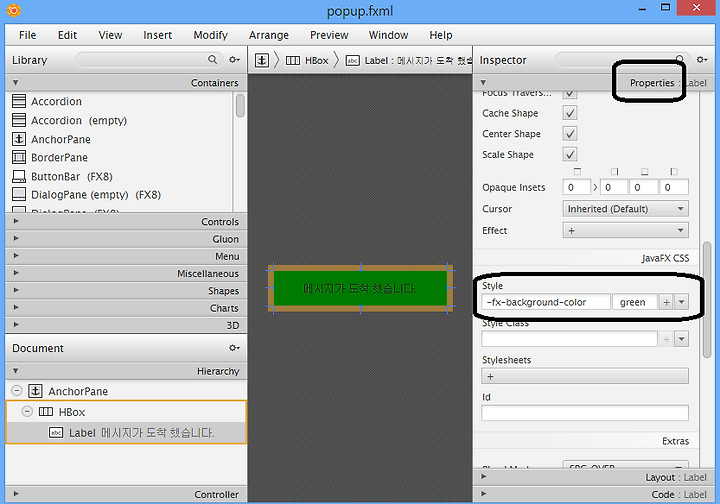
Task: Expand the Controls library section
Action: 16,221
